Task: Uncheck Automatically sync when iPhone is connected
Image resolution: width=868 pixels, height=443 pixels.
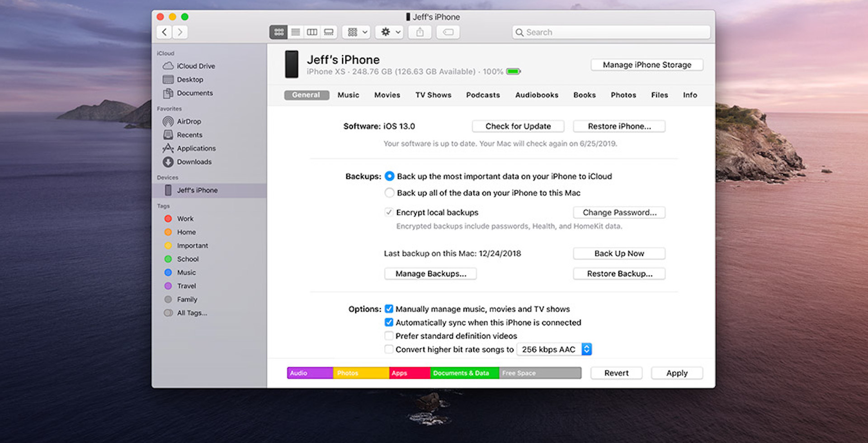Action: [389, 322]
